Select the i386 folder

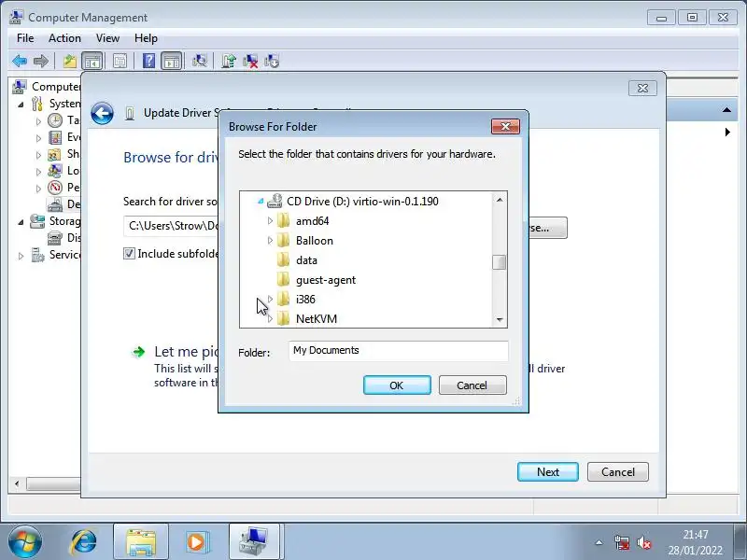(x=305, y=299)
